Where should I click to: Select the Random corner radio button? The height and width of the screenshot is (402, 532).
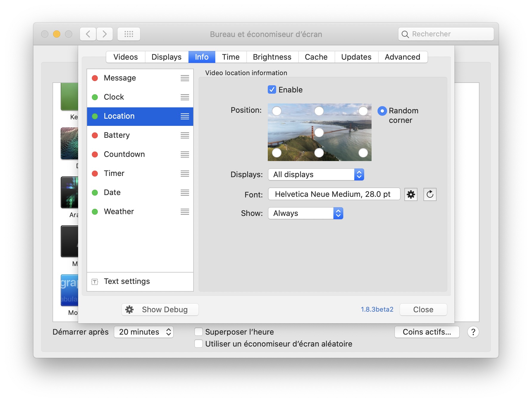[x=382, y=111]
